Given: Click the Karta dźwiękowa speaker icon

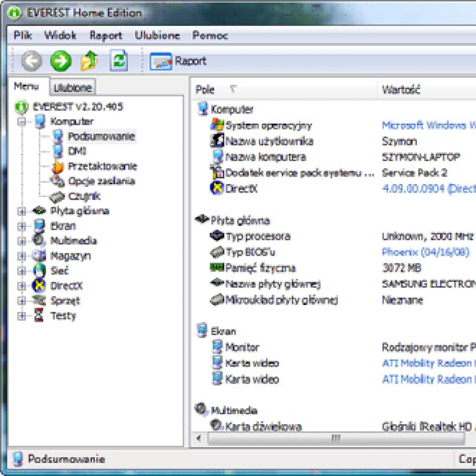Looking at the screenshot, I should (217, 425).
